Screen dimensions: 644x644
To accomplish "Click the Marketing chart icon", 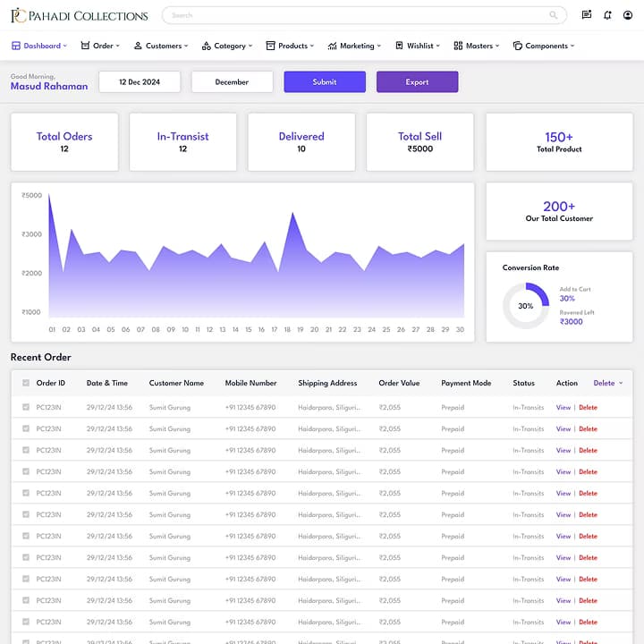I will point(332,46).
